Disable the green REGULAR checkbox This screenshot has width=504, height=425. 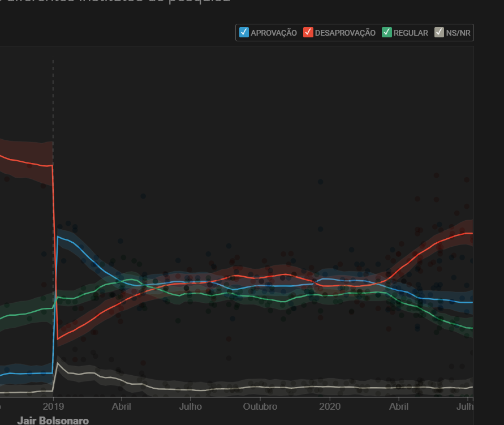click(x=387, y=32)
